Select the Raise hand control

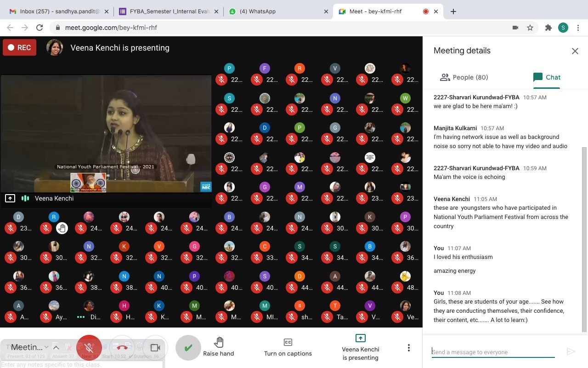219,347
